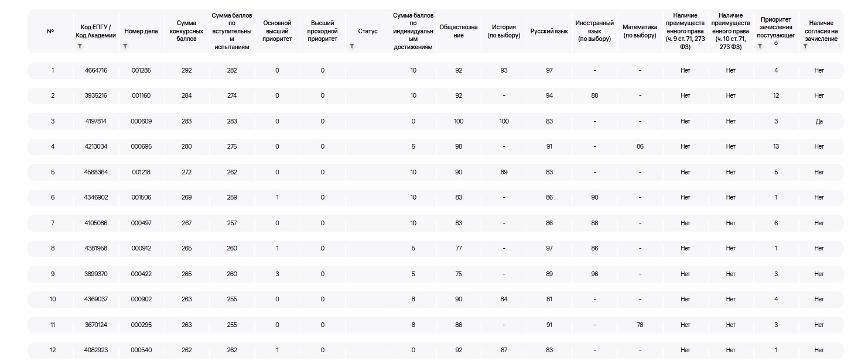Select ЕПГУ code 3670124 in row 11
This screenshot has width=868, height=361.
point(95,325)
